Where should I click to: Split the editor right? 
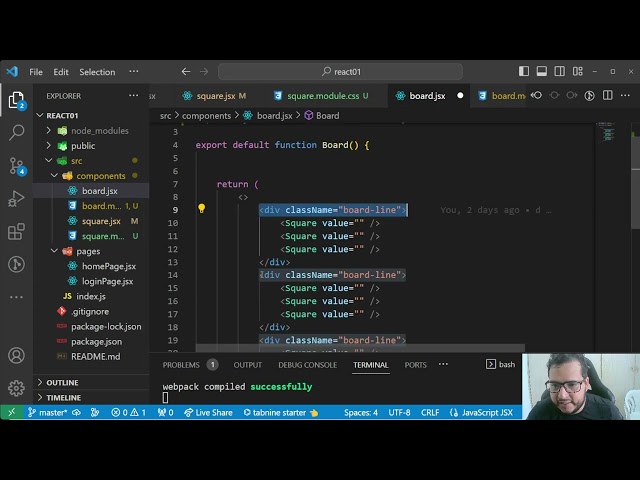coord(608,96)
